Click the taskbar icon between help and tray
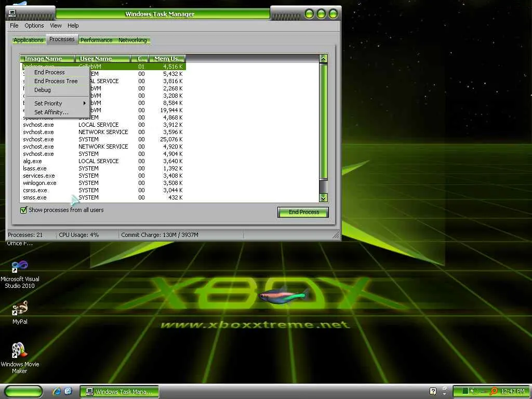 click(x=445, y=391)
